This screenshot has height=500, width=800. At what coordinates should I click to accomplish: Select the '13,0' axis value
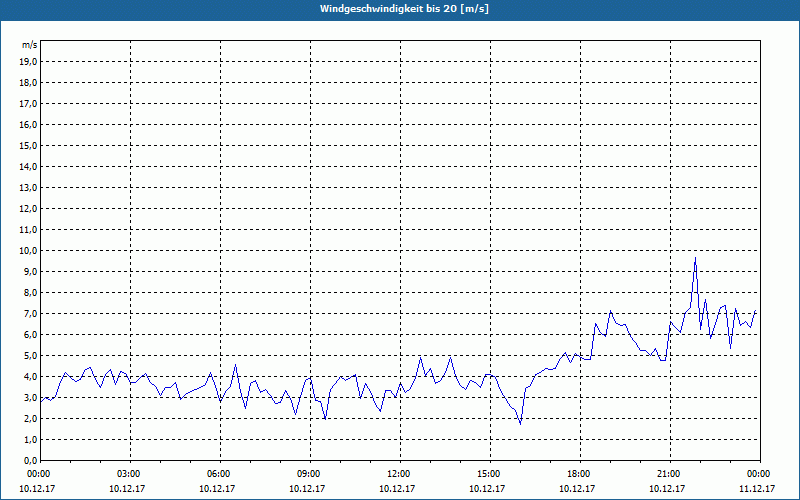click(x=29, y=188)
